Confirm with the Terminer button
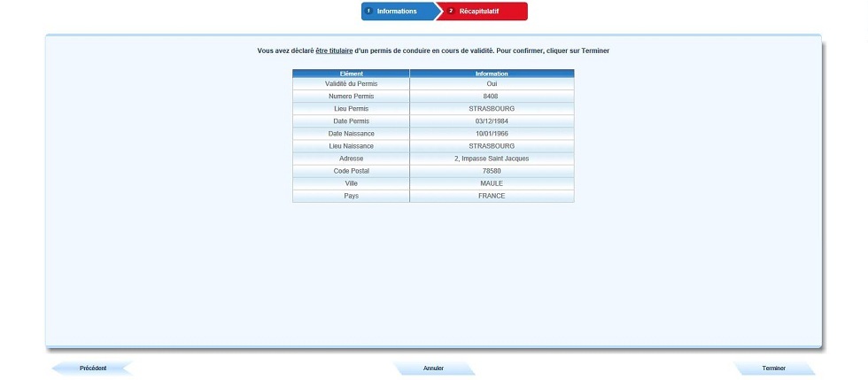 click(773, 368)
